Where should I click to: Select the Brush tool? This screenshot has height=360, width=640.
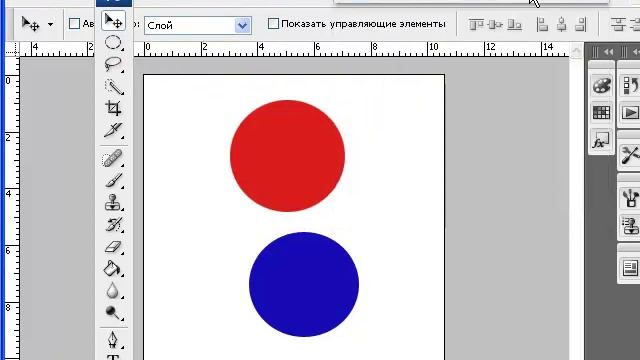113,180
